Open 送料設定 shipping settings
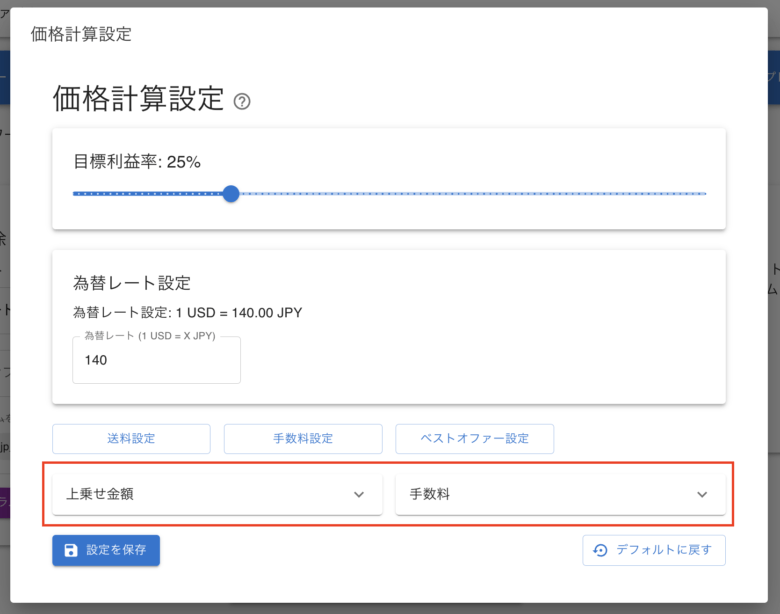Image resolution: width=780 pixels, height=614 pixels. coord(131,438)
